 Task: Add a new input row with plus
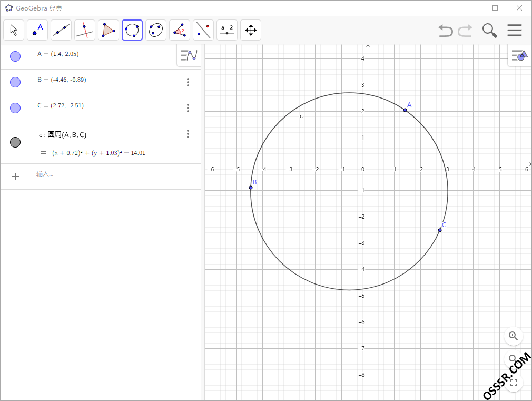click(15, 177)
